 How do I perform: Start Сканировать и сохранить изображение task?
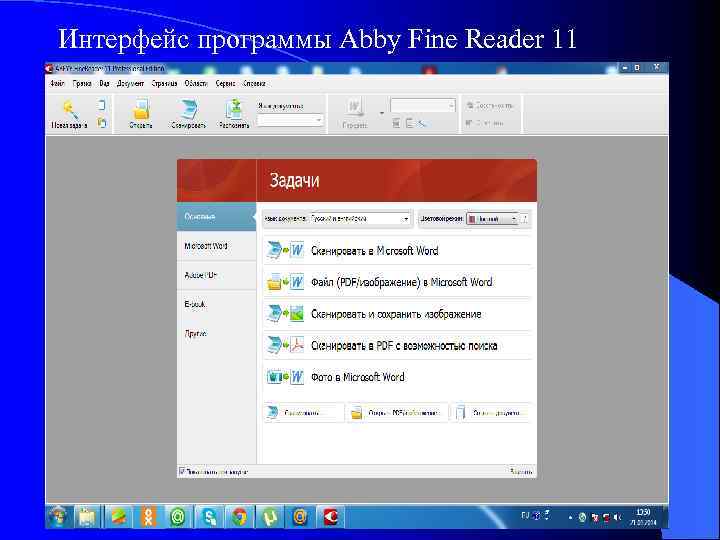pyautogui.click(x=396, y=314)
